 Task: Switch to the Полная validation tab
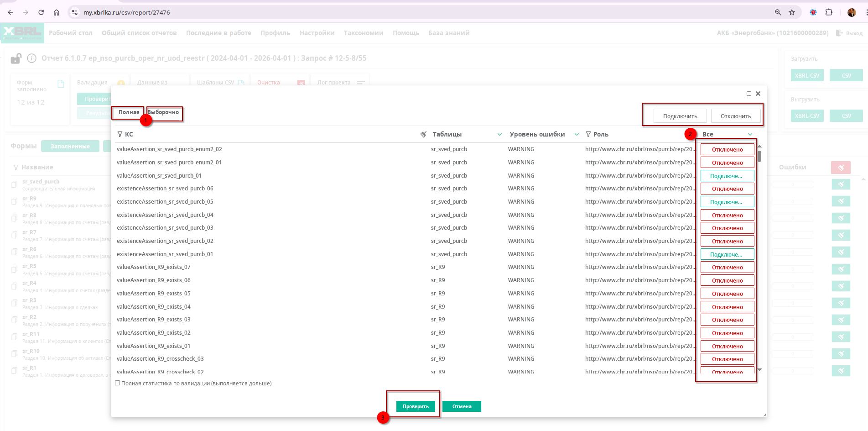[129, 112]
